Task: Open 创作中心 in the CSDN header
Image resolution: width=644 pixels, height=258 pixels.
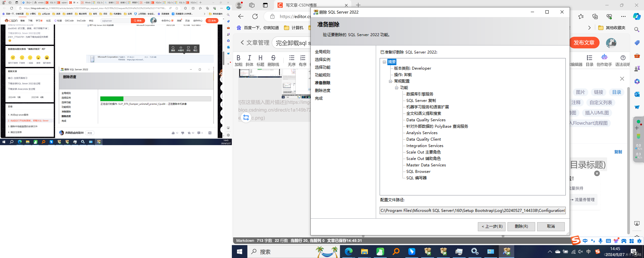Action: [198, 21]
